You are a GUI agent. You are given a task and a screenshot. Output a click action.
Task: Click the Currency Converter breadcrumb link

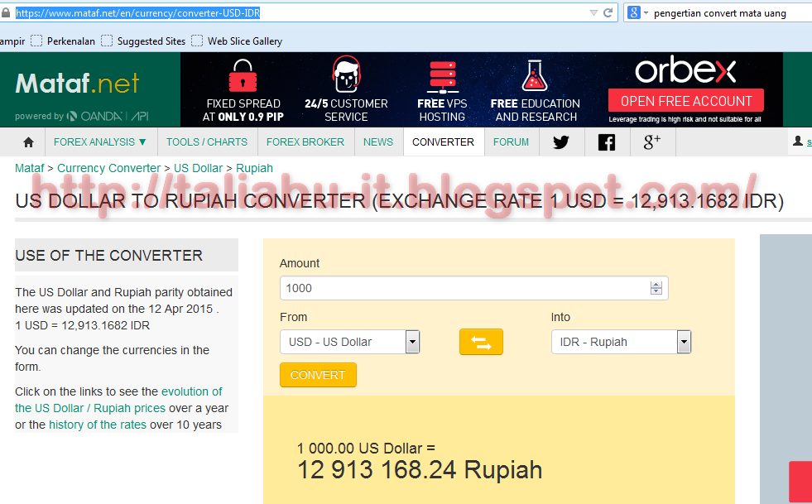click(108, 168)
